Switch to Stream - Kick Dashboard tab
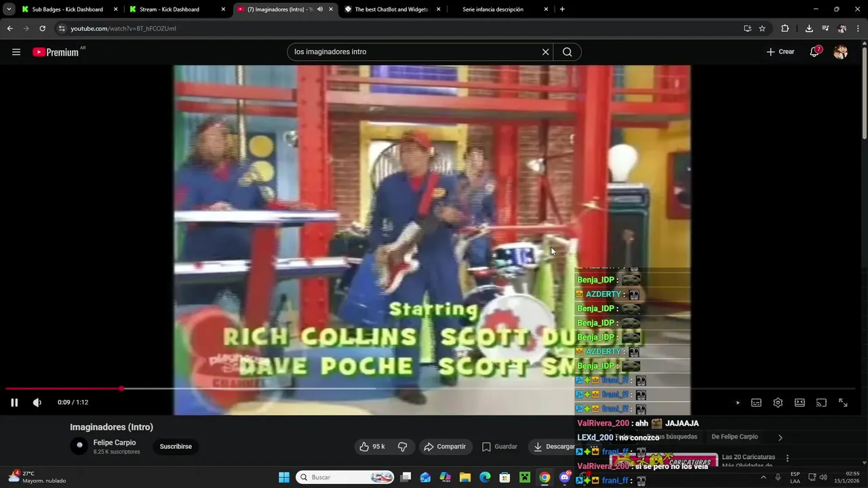Viewport: 868px width, 488px height. 170,9
